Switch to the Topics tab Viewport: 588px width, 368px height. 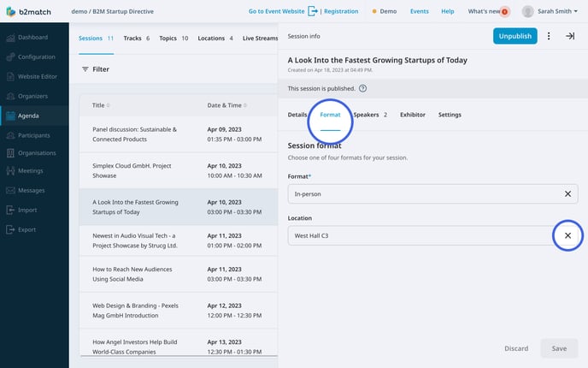tap(173, 39)
